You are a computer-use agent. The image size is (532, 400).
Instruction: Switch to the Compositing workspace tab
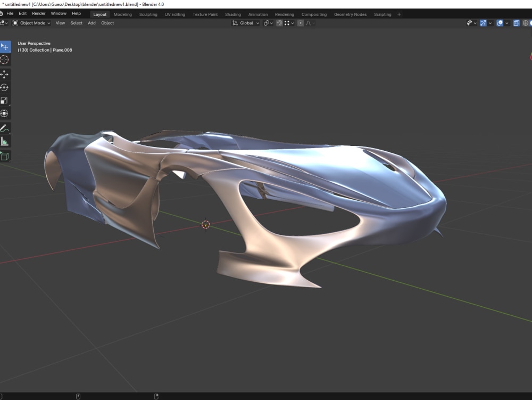(x=314, y=14)
